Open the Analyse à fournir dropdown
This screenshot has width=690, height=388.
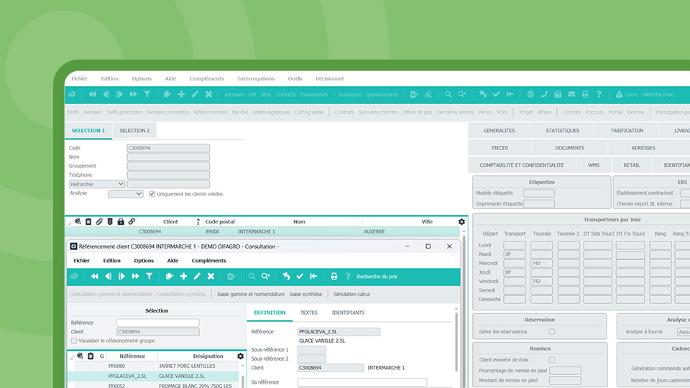click(683, 332)
